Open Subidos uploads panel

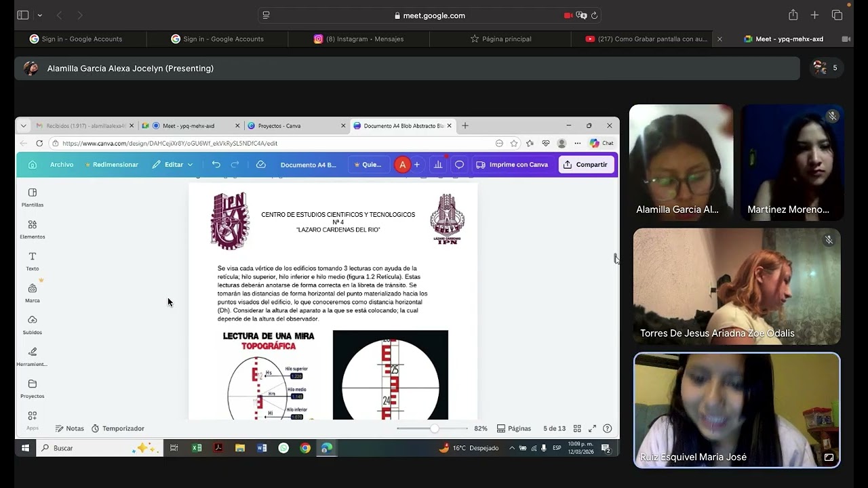tap(32, 325)
